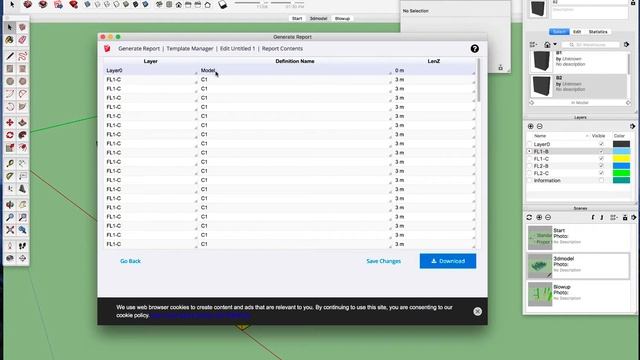This screenshot has width=640, height=360.
Task: Click the yellow FL1-C color swatch
Action: (x=621, y=159)
